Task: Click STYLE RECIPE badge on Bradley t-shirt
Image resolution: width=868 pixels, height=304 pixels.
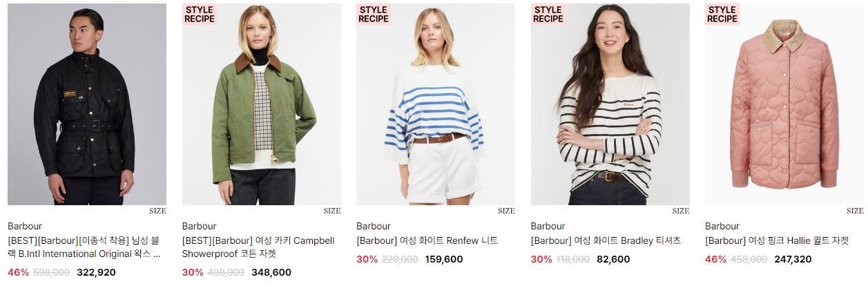Action: point(548,15)
